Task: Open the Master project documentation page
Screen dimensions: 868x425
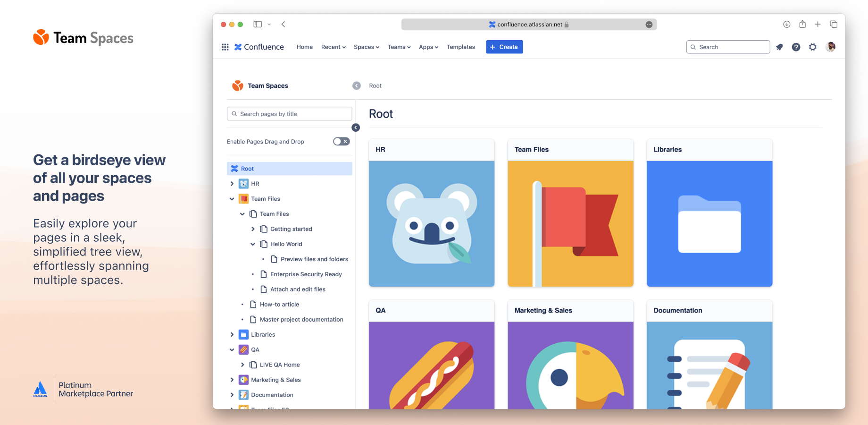Action: point(301,320)
